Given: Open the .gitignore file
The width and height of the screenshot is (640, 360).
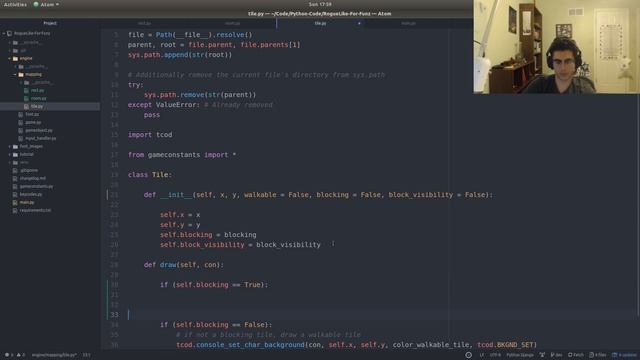Looking at the screenshot, I should 29,170.
